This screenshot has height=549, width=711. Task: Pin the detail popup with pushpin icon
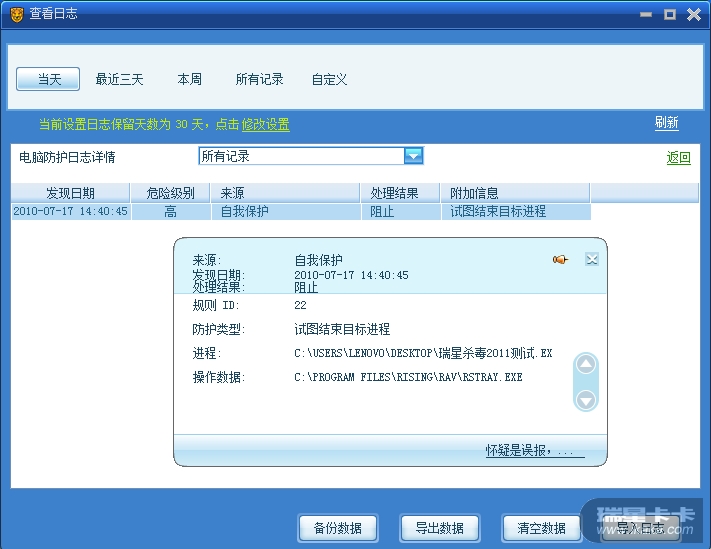560,259
